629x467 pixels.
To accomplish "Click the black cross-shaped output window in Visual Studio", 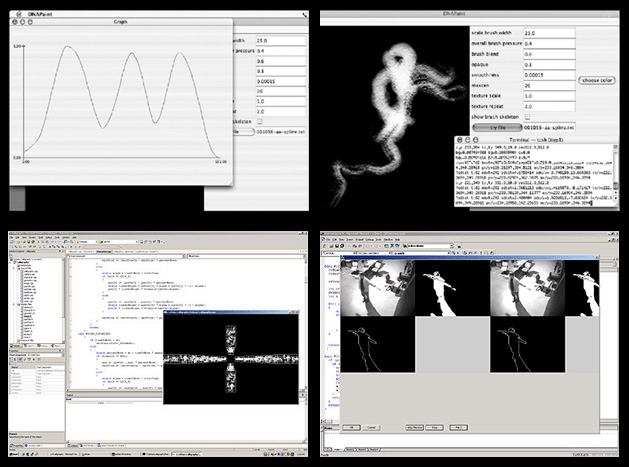I will coord(231,359).
